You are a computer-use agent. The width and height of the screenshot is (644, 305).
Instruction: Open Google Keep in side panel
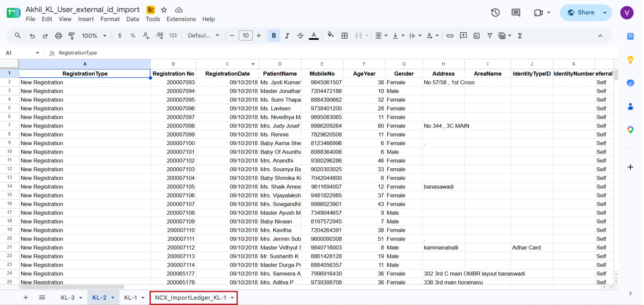[630, 60]
